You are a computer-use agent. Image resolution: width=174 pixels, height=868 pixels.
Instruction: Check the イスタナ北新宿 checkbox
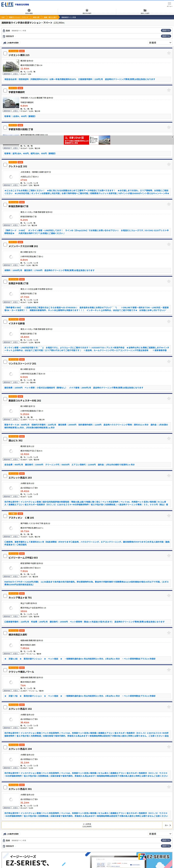click(x=5, y=321)
